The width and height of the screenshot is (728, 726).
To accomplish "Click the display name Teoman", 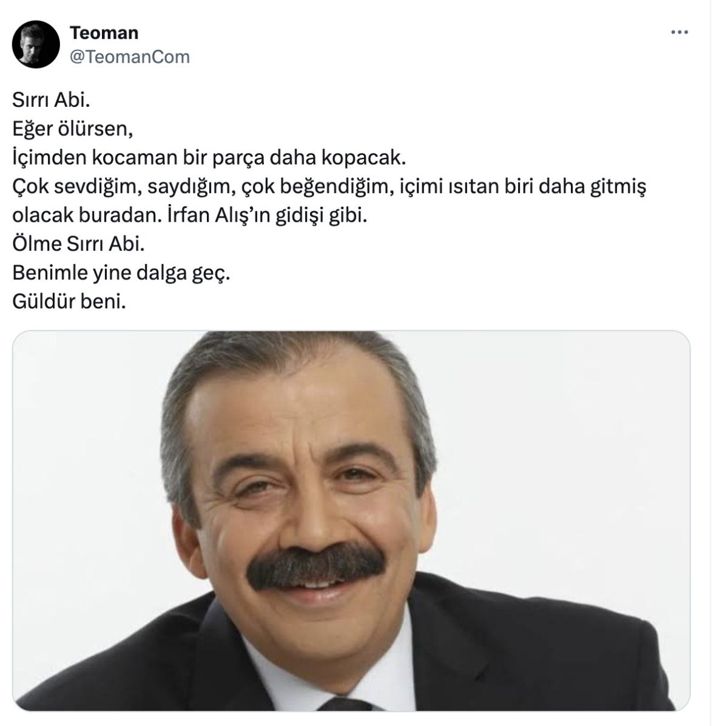I will [x=104, y=33].
